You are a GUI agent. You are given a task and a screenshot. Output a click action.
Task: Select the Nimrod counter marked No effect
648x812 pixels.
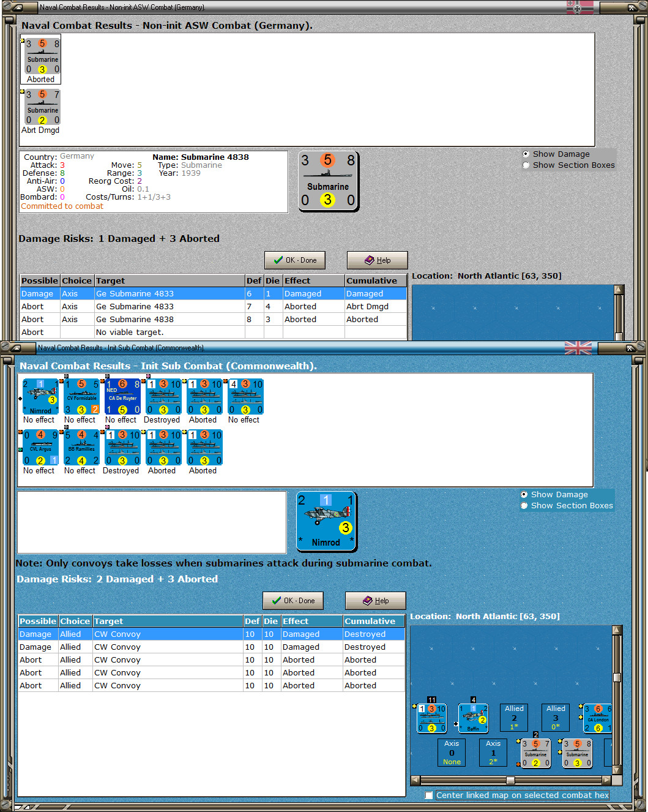(40, 397)
